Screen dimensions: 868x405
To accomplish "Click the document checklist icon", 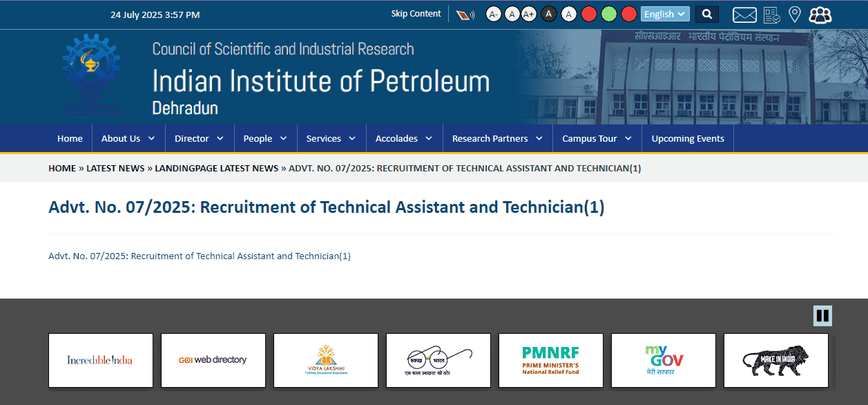I will (x=771, y=15).
